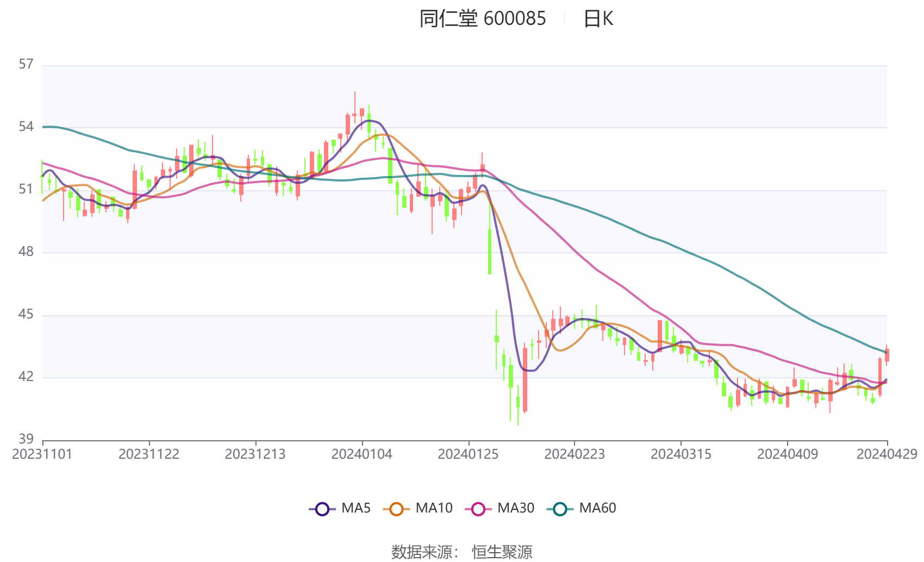This screenshot has width=924, height=562.
Task: Hide the MA30 line via its label
Action: pos(516,508)
